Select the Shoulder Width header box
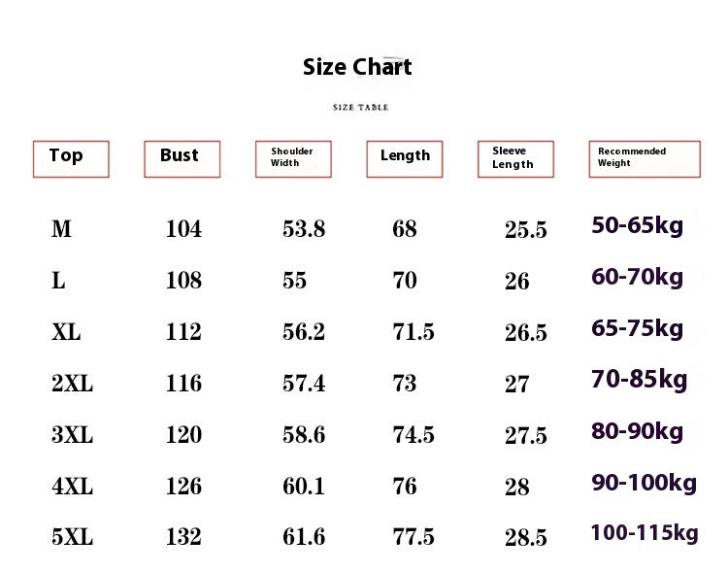Viewport: 728px width, 573px height. click(x=292, y=158)
